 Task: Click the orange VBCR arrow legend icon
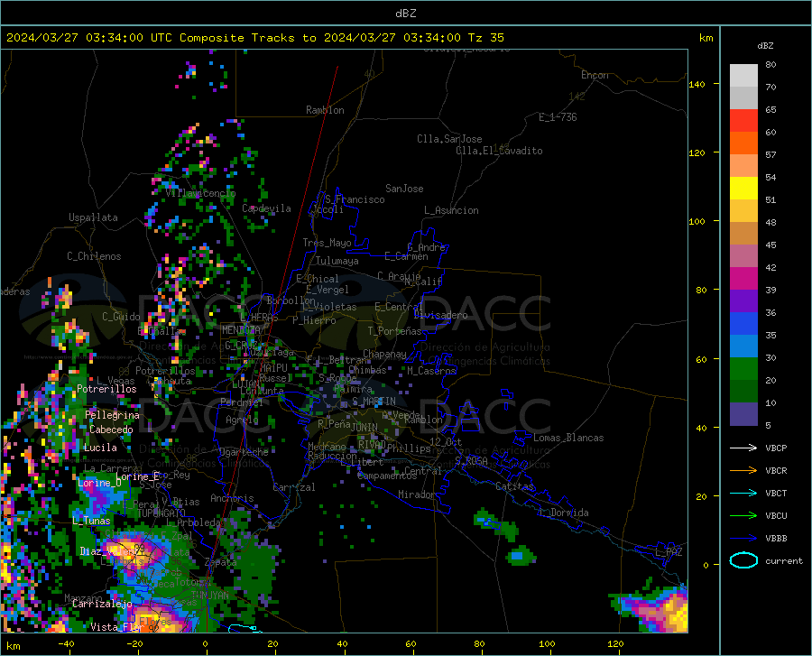click(x=743, y=471)
